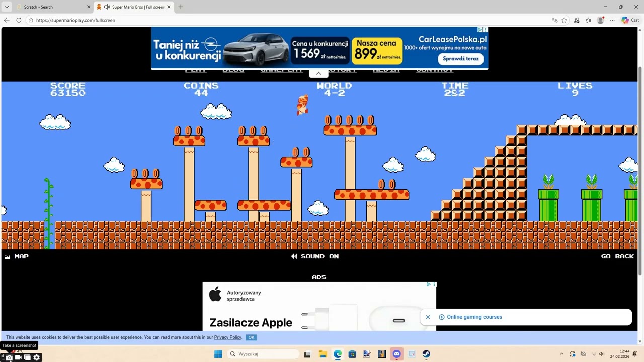
Task: Open the page translate option
Action: coord(554,20)
